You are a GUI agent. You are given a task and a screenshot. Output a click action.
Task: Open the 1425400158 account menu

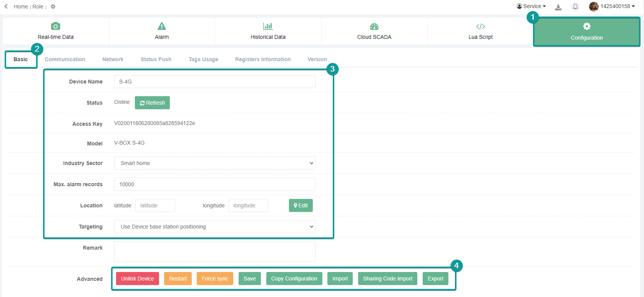(x=612, y=6)
